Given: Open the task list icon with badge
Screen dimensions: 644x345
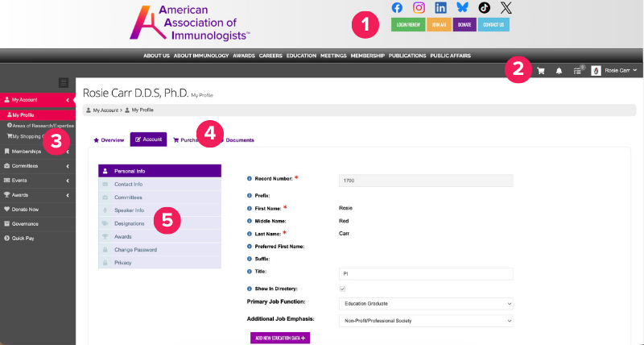Looking at the screenshot, I should coord(577,71).
